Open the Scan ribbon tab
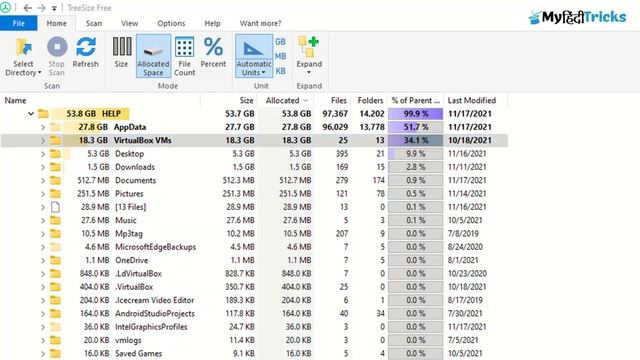Screen dimensions: 640x360 94,23
